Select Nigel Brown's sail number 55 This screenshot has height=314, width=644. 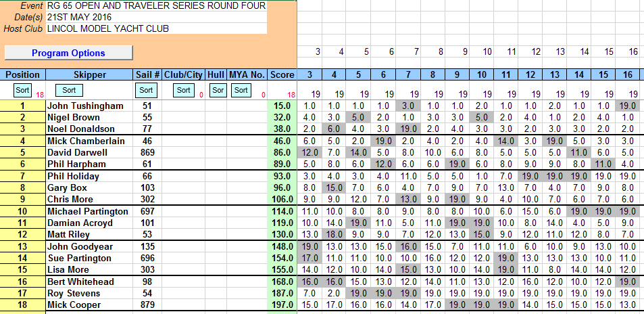[147, 117]
